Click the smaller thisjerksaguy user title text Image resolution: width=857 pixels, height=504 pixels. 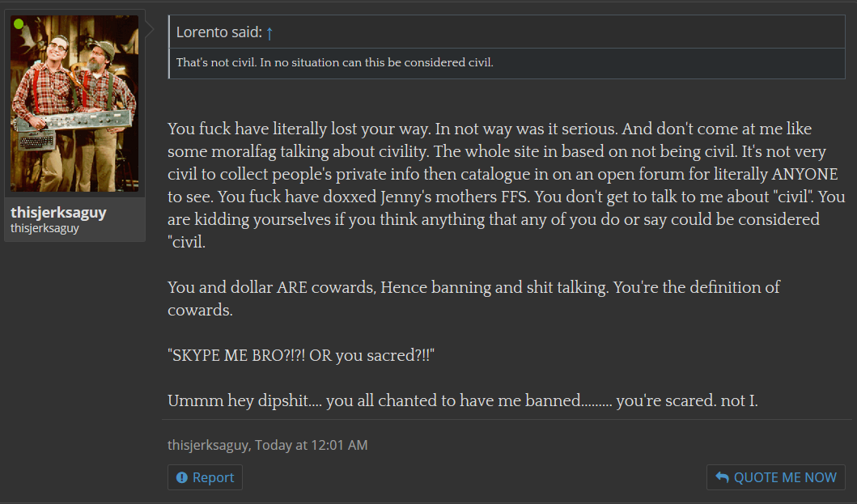point(45,228)
